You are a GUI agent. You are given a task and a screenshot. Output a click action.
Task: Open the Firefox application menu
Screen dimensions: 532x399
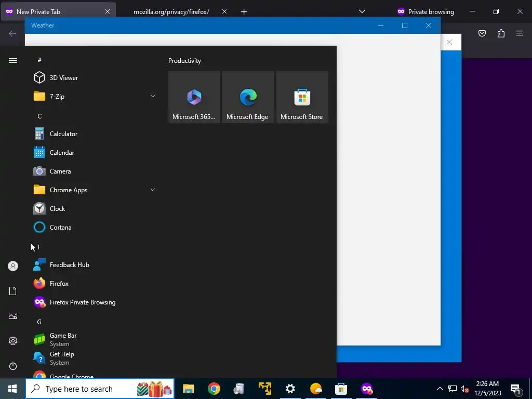click(x=520, y=33)
